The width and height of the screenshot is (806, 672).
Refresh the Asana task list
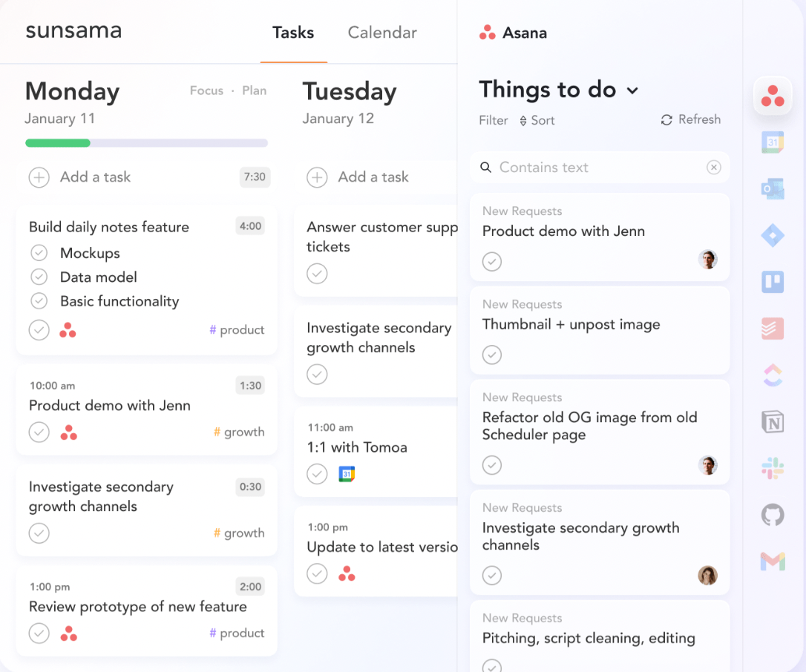(x=691, y=119)
